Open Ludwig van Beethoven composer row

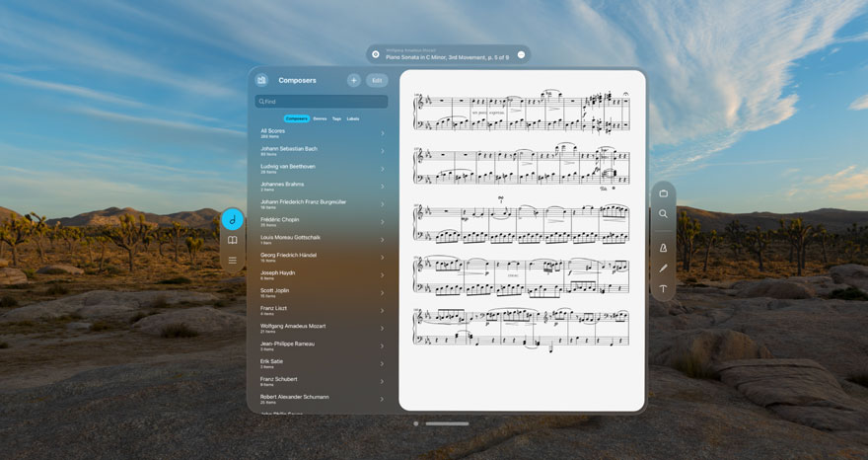323,169
